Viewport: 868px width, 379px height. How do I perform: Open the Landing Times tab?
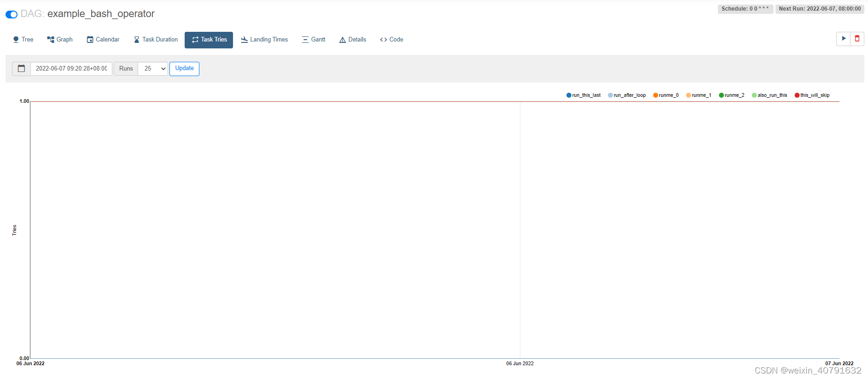click(x=264, y=40)
